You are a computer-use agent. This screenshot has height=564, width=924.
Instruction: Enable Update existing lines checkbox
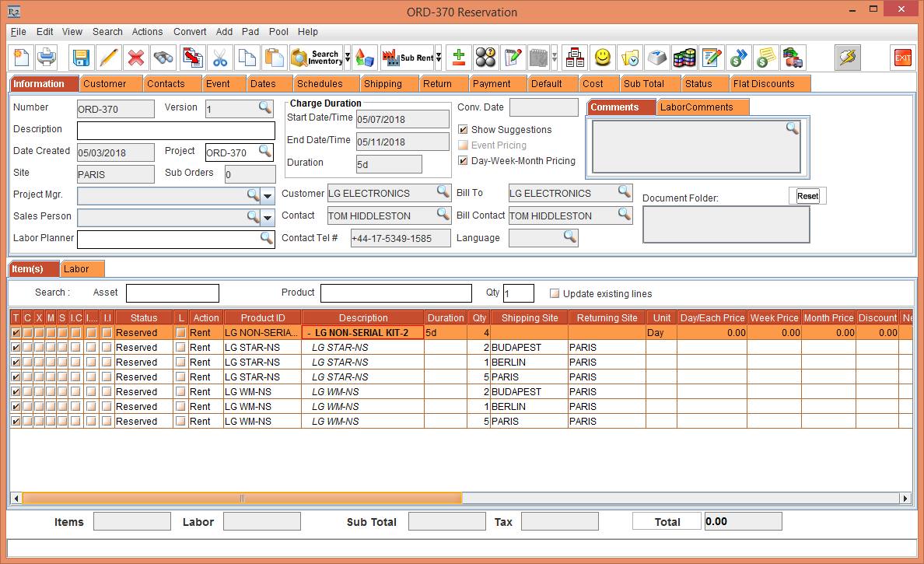coord(555,294)
